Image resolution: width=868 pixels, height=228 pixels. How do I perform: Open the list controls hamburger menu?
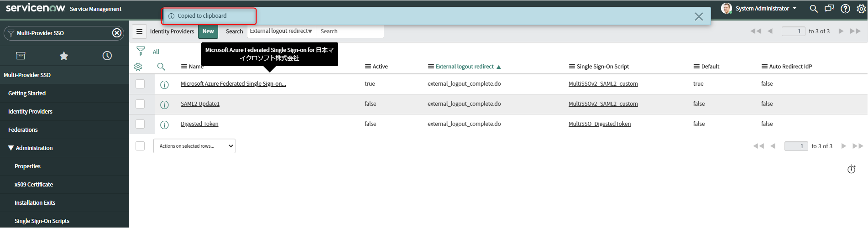coord(140,31)
